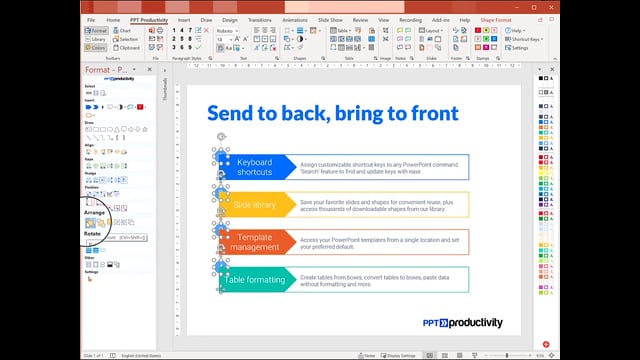This screenshot has width=640, height=360.
Task: Click paragraph style number 1
Action: click(x=174, y=31)
